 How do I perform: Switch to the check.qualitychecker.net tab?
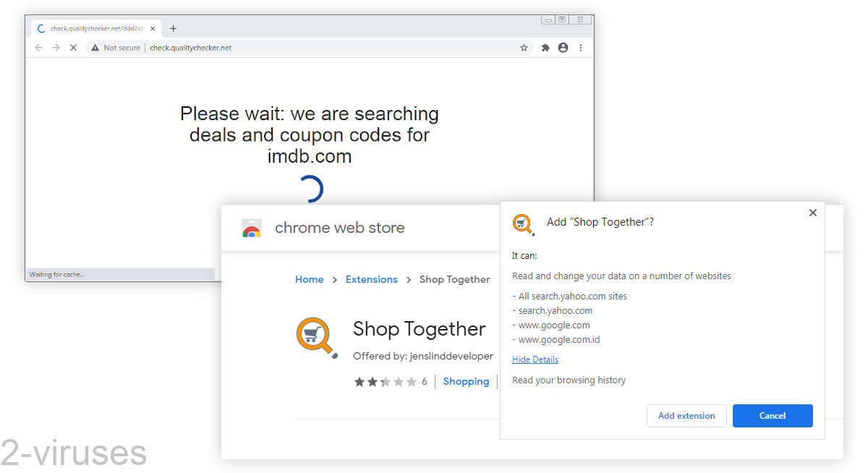click(94, 28)
